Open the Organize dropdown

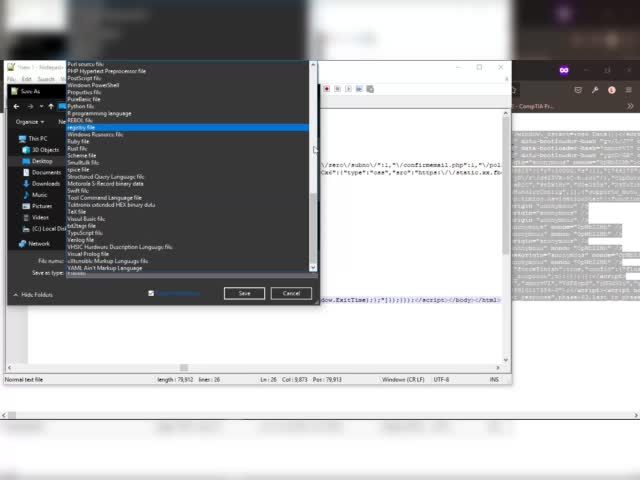tap(30, 122)
